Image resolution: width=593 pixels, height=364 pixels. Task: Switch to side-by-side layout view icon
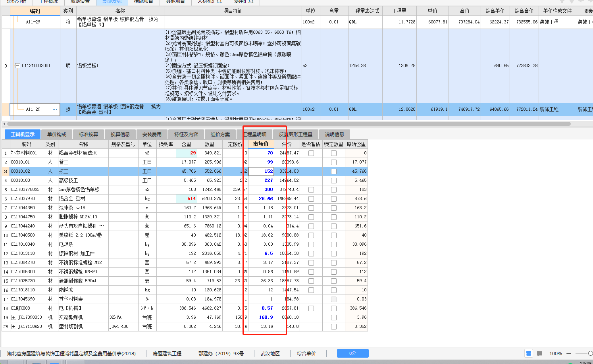539,353
